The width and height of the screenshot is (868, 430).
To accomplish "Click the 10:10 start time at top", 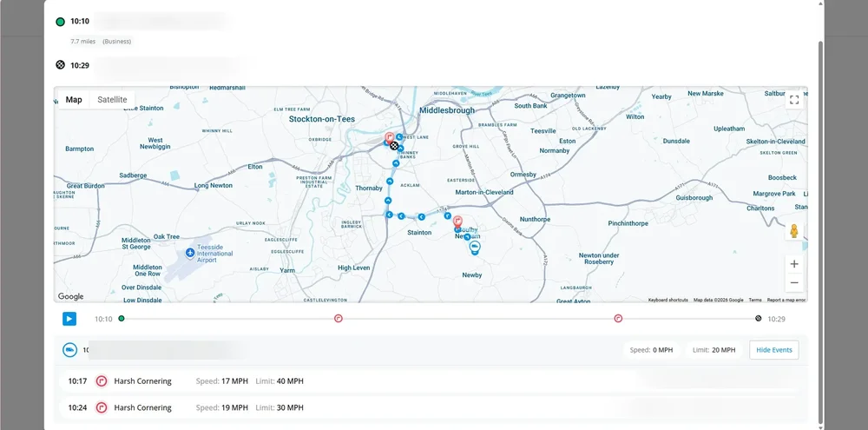I will click(80, 23).
